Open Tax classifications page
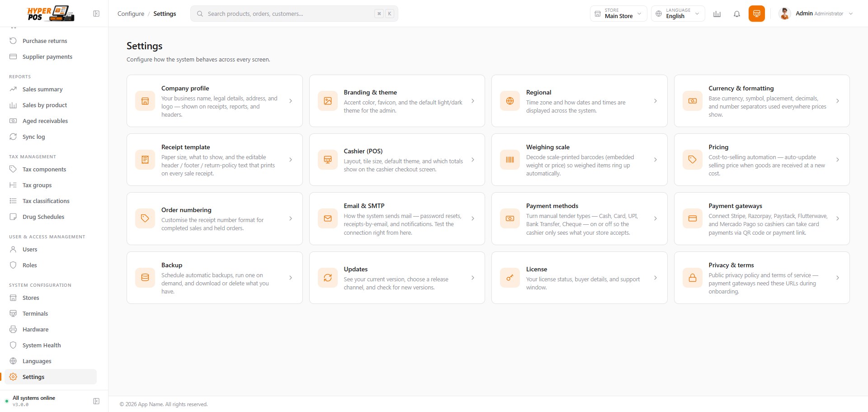Screen dimensions: 868x412 pos(51,201)
